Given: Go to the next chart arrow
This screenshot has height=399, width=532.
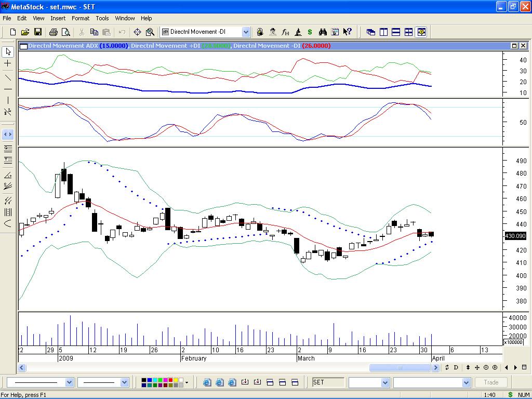Looking at the screenshot, I should click(x=516, y=367).
